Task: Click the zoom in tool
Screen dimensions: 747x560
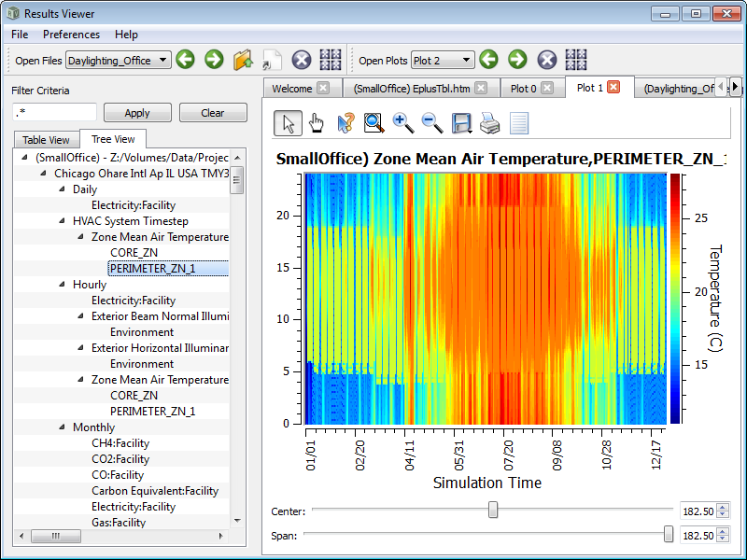Action: (x=403, y=123)
